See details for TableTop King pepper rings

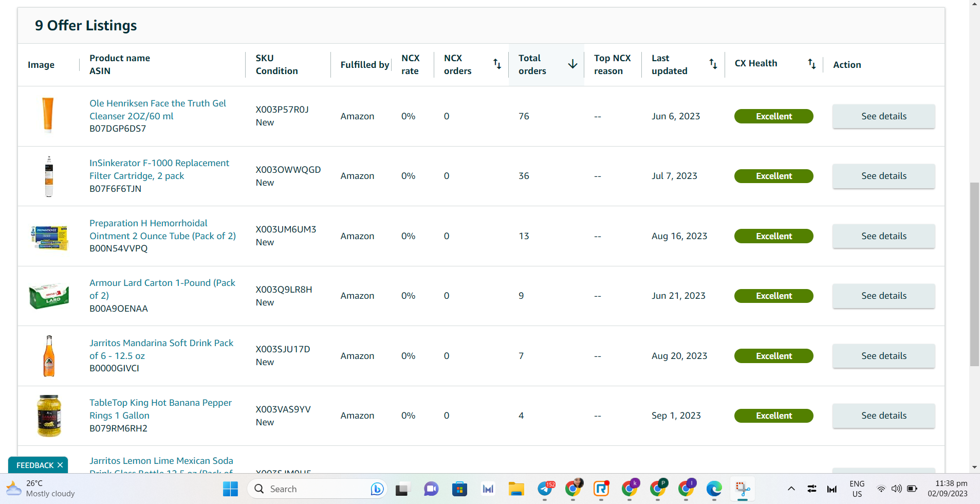coord(883,416)
